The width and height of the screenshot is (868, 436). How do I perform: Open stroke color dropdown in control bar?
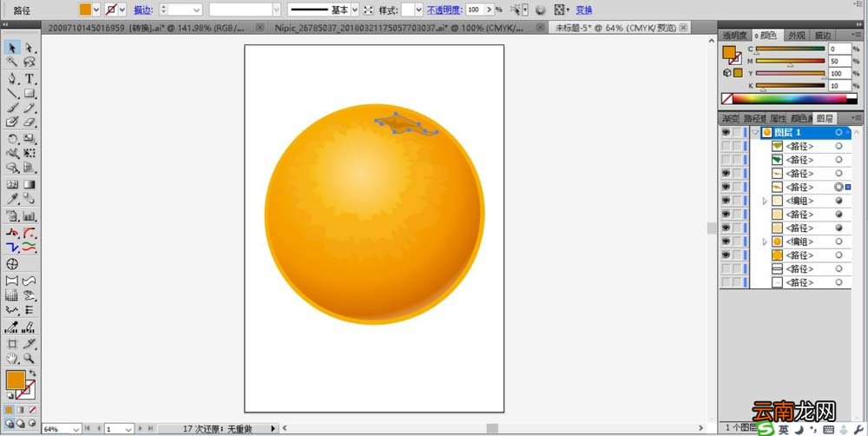coord(122,10)
